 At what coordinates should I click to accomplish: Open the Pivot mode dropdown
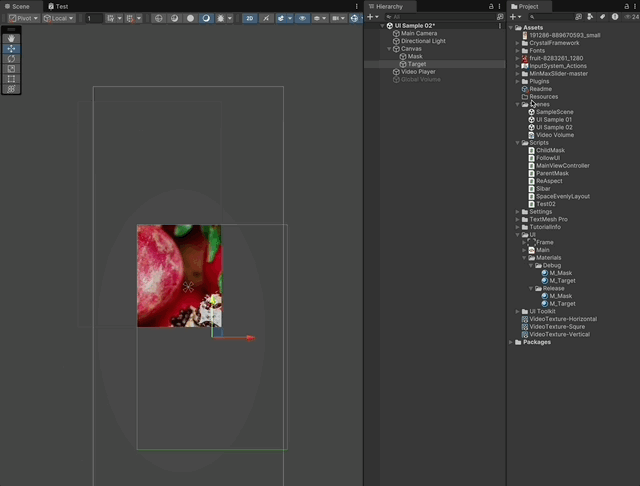click(x=24, y=18)
